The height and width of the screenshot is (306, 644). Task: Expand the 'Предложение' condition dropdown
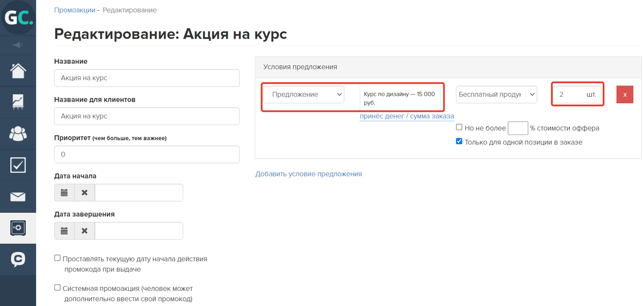303,95
